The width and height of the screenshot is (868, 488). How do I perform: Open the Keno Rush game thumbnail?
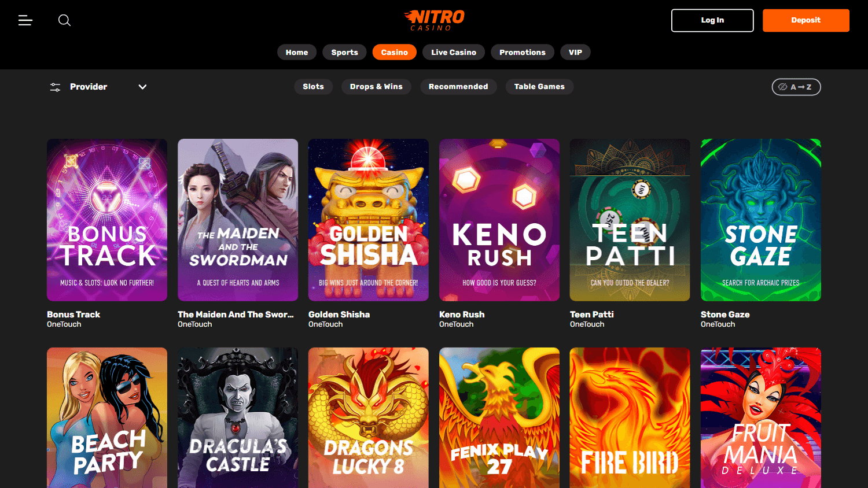[499, 220]
